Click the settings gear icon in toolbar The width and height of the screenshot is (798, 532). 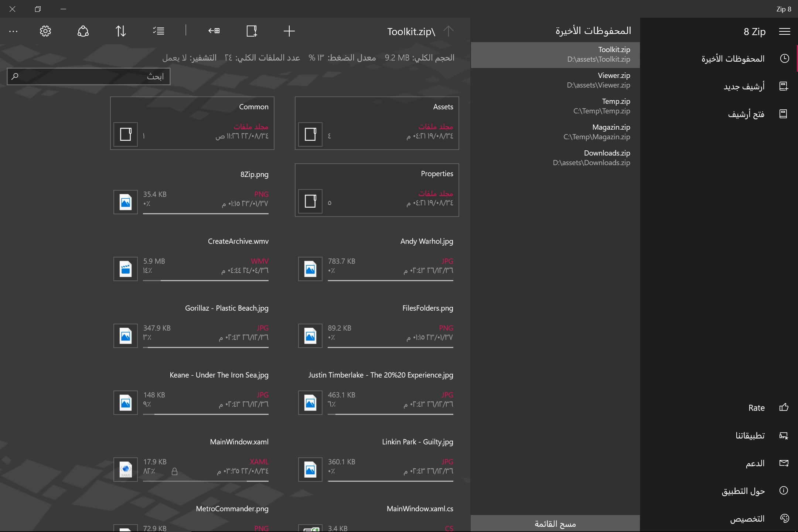tap(45, 31)
